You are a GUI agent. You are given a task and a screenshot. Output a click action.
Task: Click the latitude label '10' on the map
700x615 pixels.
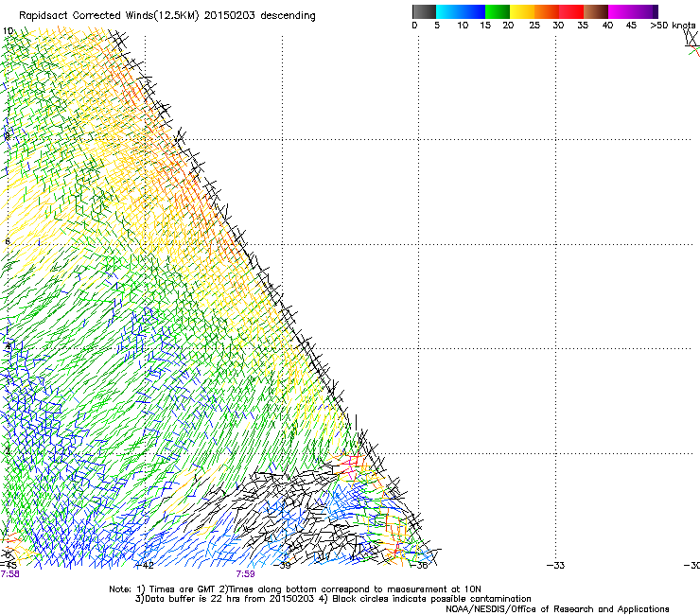[x=8, y=31]
